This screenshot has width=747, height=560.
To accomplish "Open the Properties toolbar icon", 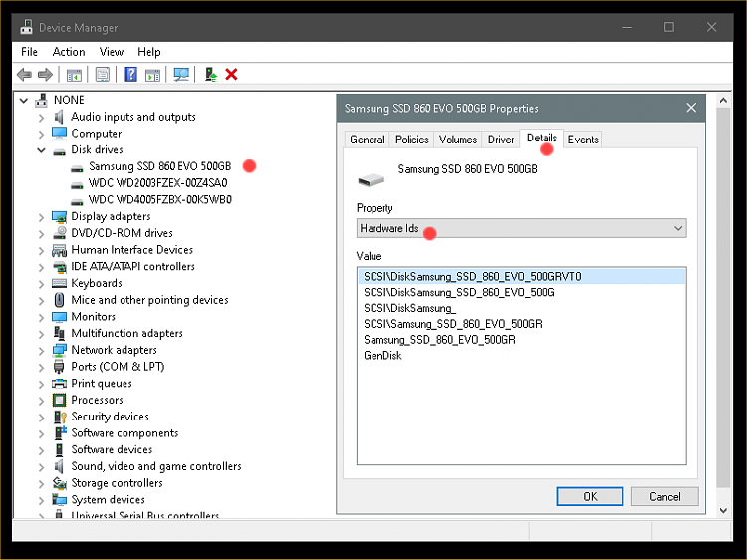I will coord(102,75).
